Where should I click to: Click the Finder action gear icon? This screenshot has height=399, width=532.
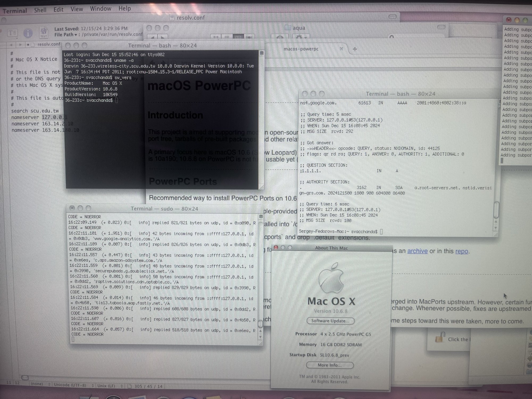300,37
